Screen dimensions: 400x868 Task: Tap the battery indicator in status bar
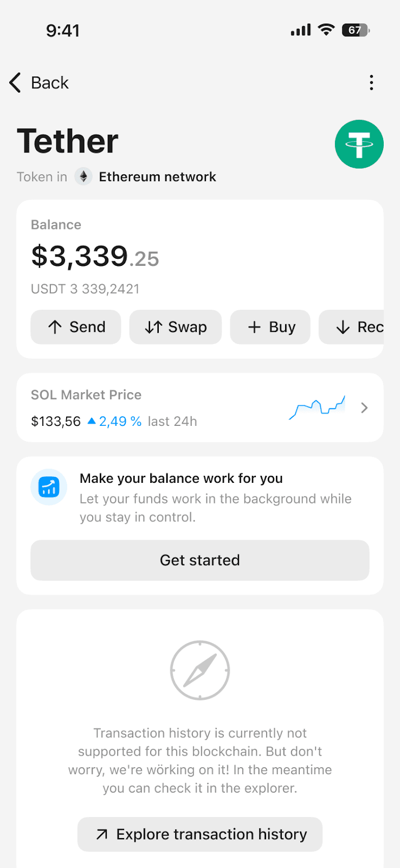[356, 30]
